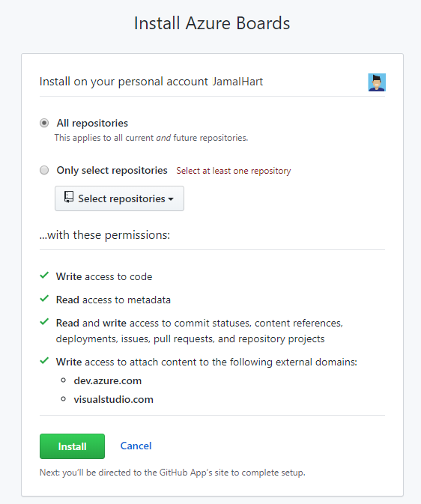This screenshot has height=504, width=421.
Task: Select the All repositories radio button
Action: pos(44,123)
